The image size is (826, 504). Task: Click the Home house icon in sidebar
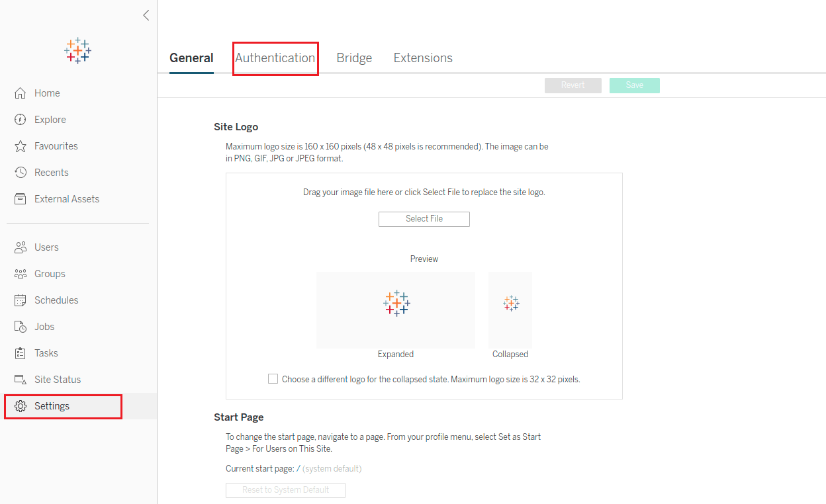point(21,93)
